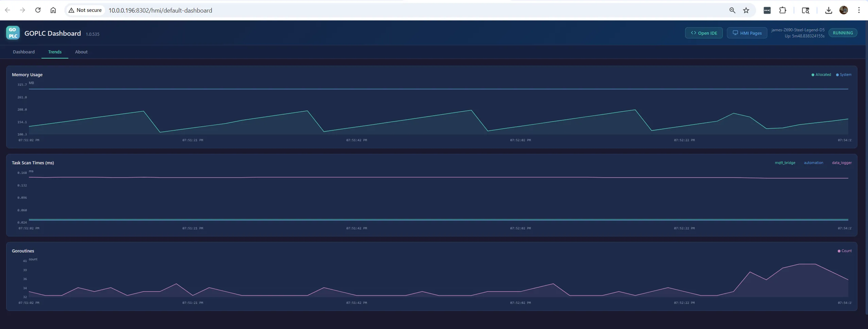
Task: Toggle the Count legend in Goroutines
Action: 845,251
